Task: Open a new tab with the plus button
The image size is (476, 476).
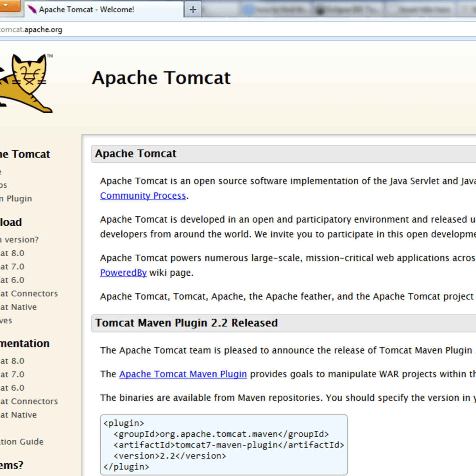Action: [193, 10]
